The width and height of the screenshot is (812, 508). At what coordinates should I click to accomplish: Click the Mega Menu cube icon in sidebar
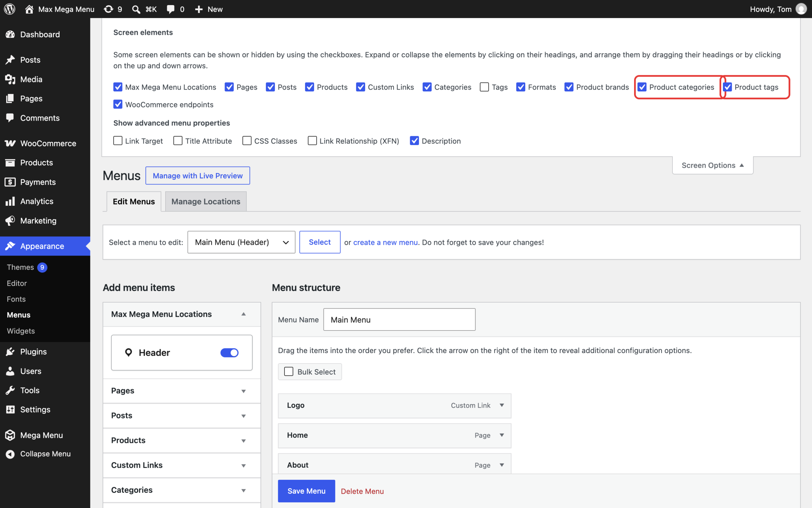(x=10, y=435)
